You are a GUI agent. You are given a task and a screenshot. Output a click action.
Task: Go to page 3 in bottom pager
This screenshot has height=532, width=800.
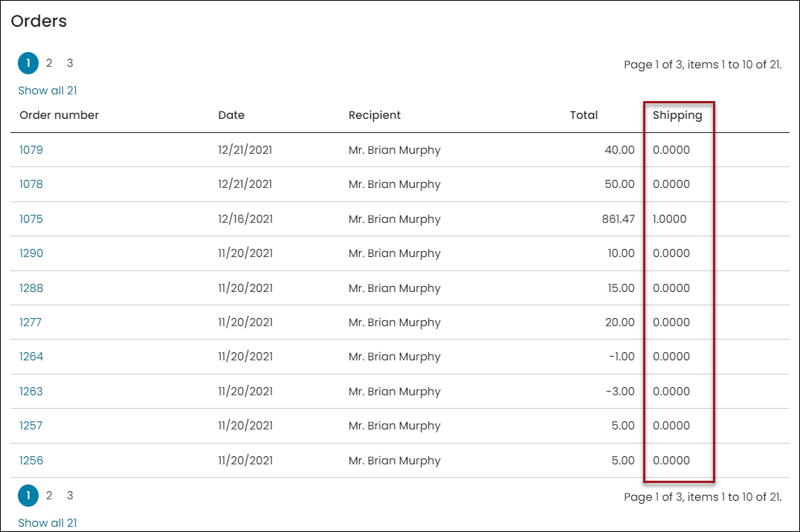70,496
